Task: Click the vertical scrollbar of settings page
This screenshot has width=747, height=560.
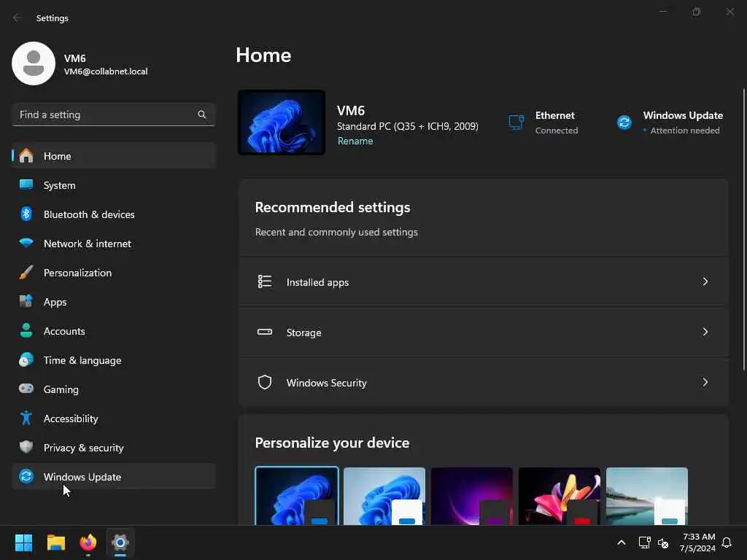Action: pos(743,229)
